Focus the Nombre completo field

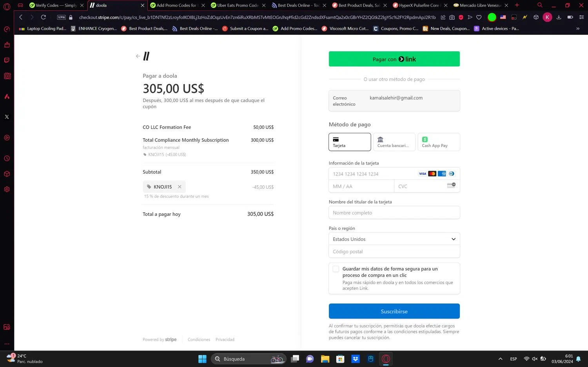pos(394,213)
